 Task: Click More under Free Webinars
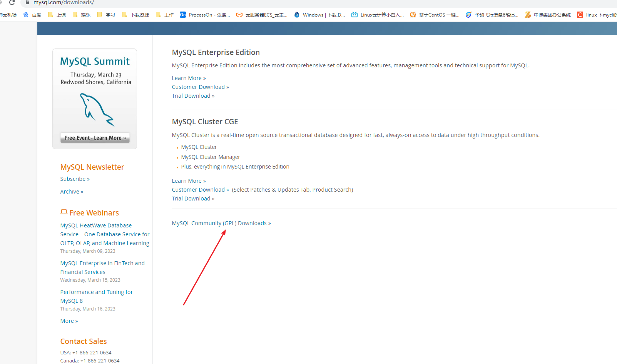pos(69,321)
